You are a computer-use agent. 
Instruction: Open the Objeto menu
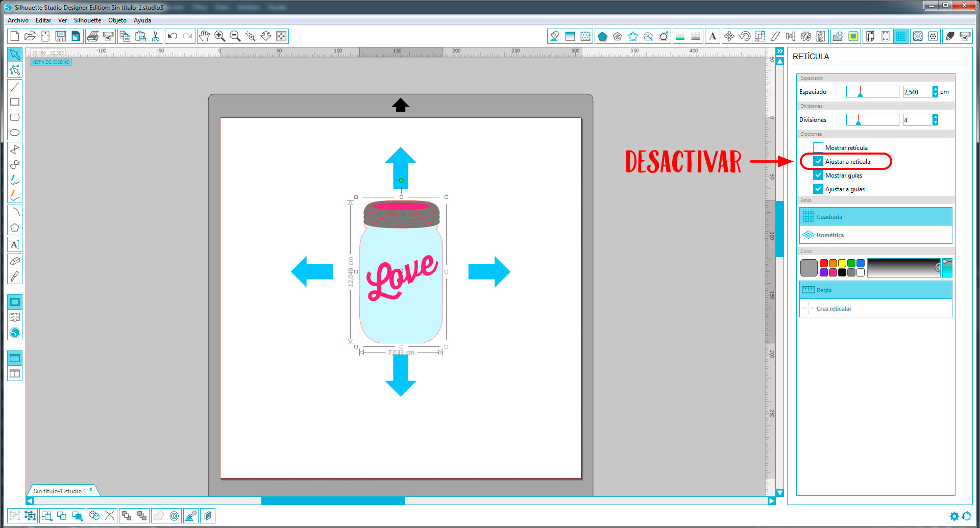[117, 20]
